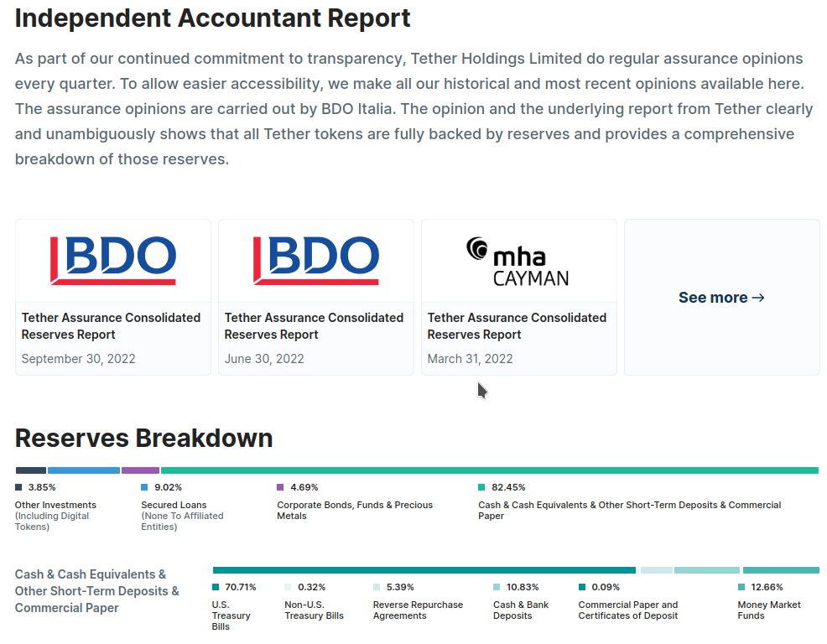
Task: Click the U.S. Treasury Bills teal bar segment
Action: pyautogui.click(x=424, y=570)
